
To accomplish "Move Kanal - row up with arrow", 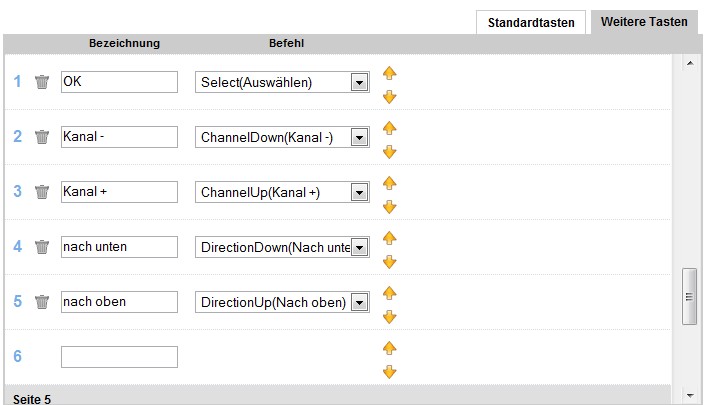I will tap(390, 128).
